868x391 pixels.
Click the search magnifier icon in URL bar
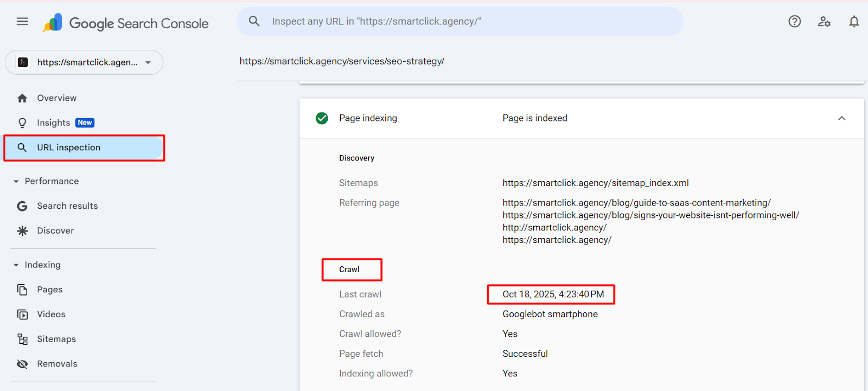[x=254, y=21]
